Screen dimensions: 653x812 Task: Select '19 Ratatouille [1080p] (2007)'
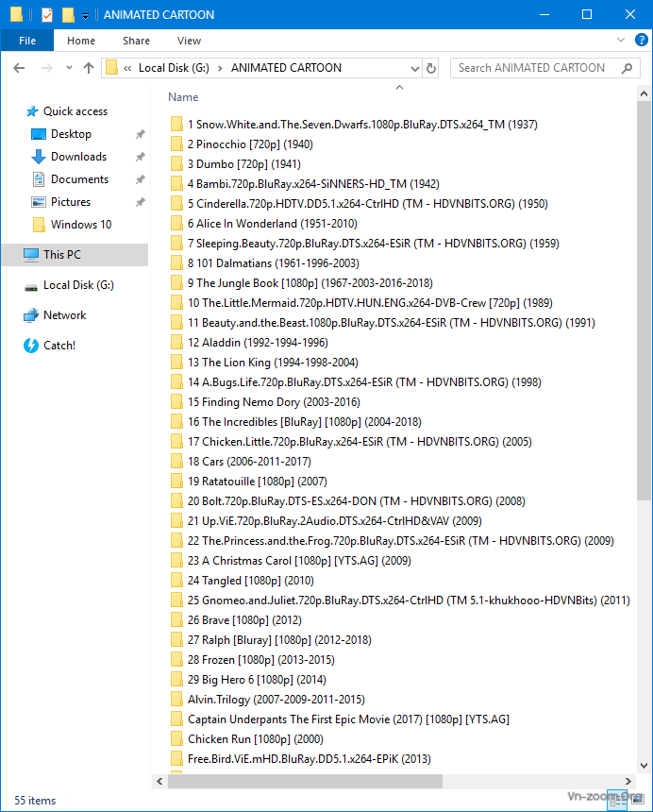(x=258, y=482)
